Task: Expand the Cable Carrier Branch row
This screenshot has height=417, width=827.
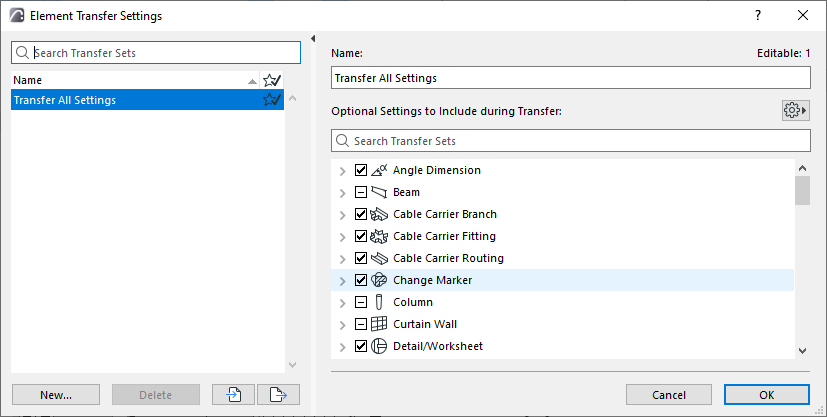Action: (x=344, y=214)
